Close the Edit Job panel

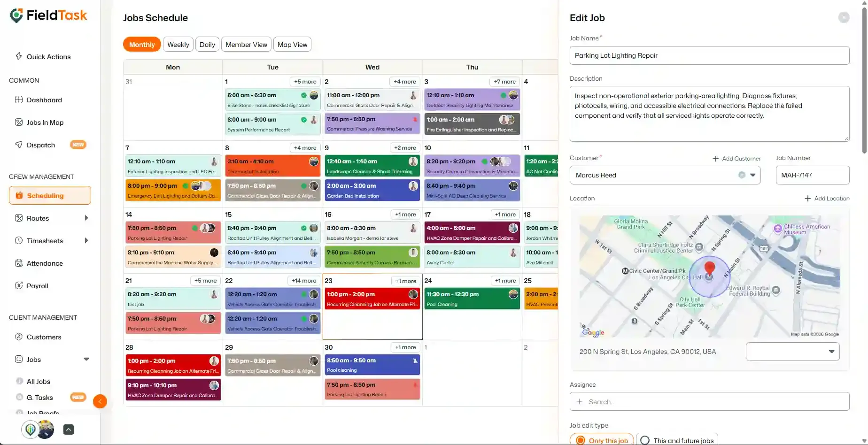tap(844, 17)
